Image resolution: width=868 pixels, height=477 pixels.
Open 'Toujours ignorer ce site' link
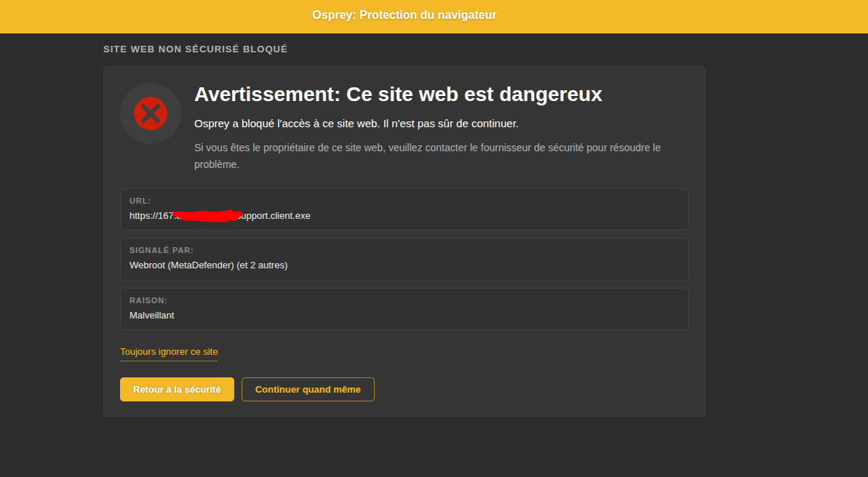coord(169,352)
